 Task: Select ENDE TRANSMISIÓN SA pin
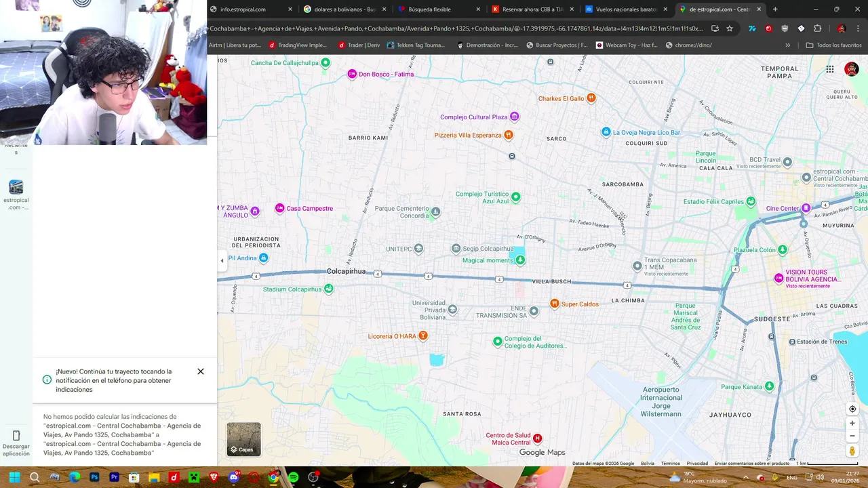534,311
